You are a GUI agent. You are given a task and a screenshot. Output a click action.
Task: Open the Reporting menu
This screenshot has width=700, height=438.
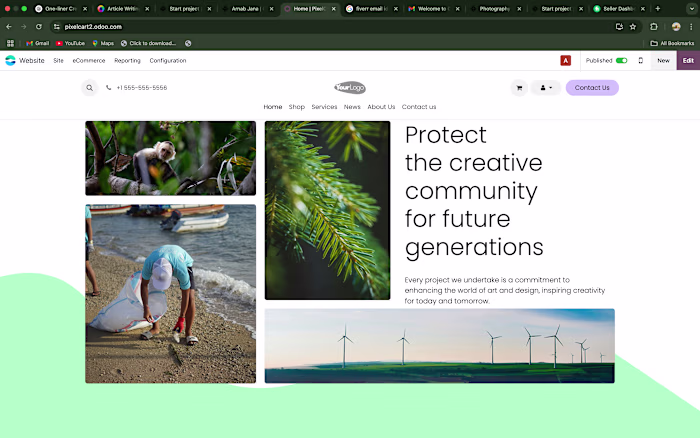tap(127, 60)
